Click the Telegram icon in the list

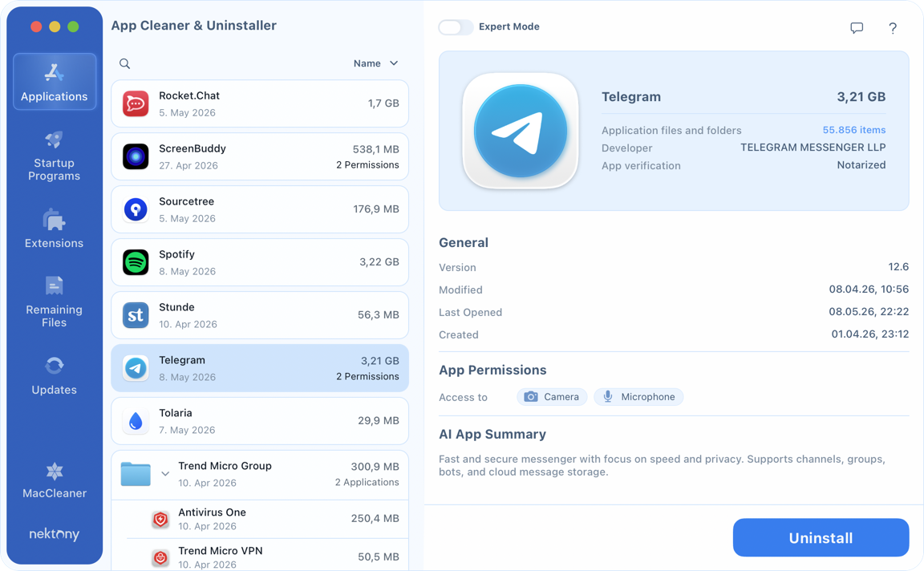(x=136, y=368)
